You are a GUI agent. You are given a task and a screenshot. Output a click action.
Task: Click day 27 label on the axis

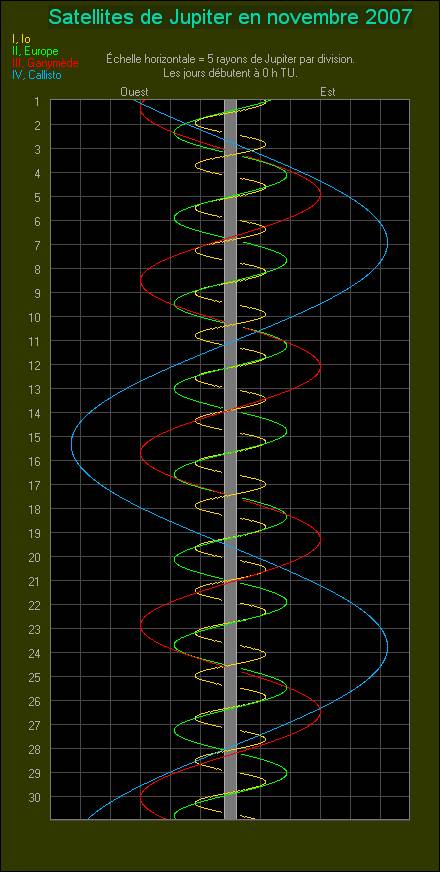[x=34, y=725]
